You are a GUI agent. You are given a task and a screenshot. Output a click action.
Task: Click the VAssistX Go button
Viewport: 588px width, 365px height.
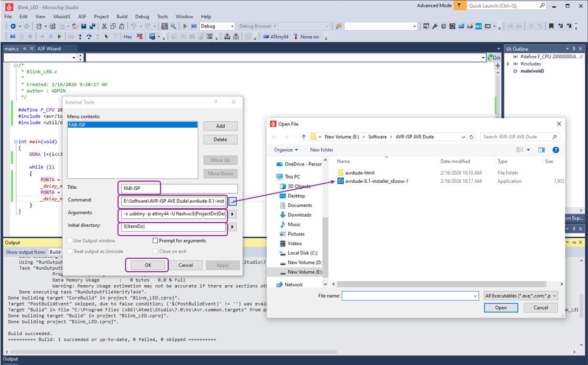pos(494,57)
